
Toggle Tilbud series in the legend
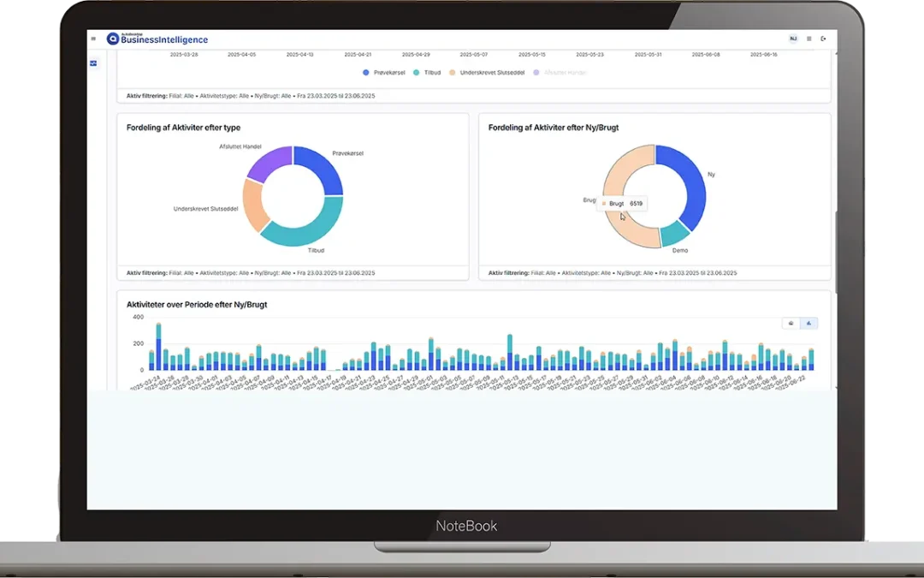click(x=427, y=73)
